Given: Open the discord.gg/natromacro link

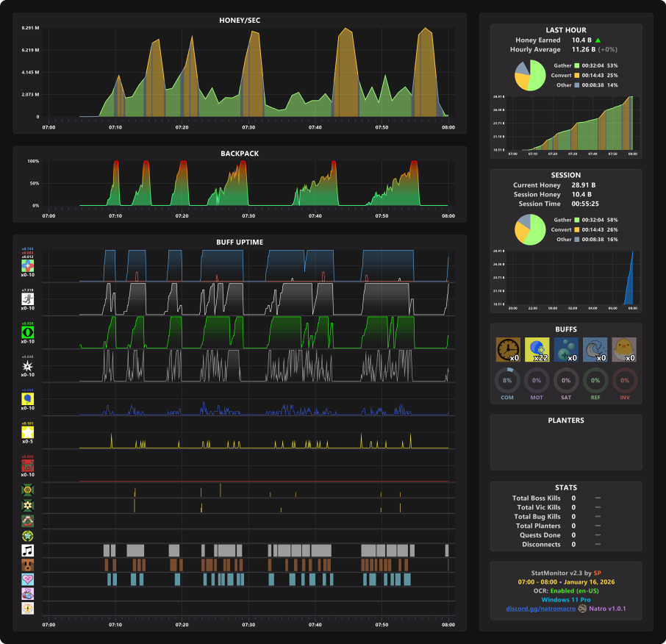Looking at the screenshot, I should coord(541,609).
